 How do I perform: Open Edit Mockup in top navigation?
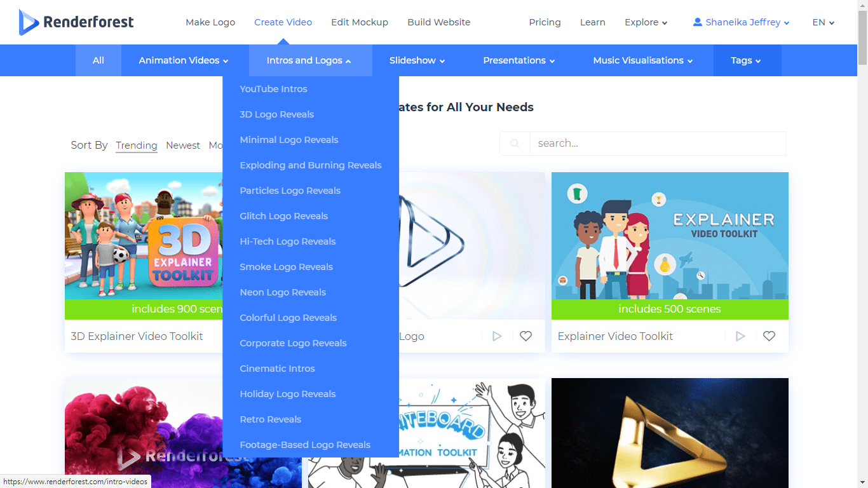click(360, 22)
